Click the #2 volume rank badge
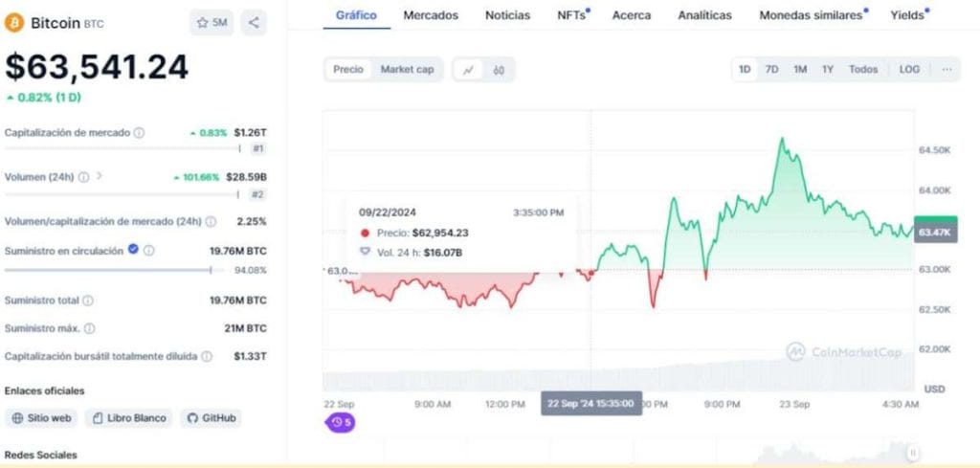 (258, 194)
